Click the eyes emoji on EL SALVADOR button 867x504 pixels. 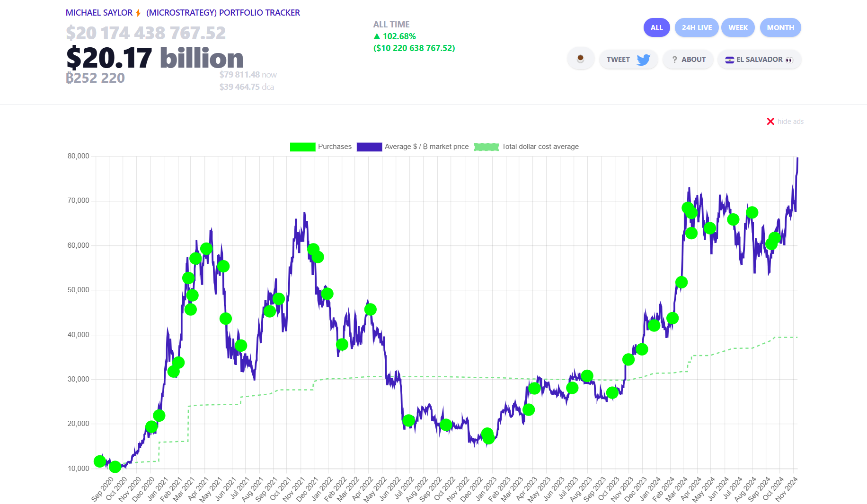click(789, 60)
